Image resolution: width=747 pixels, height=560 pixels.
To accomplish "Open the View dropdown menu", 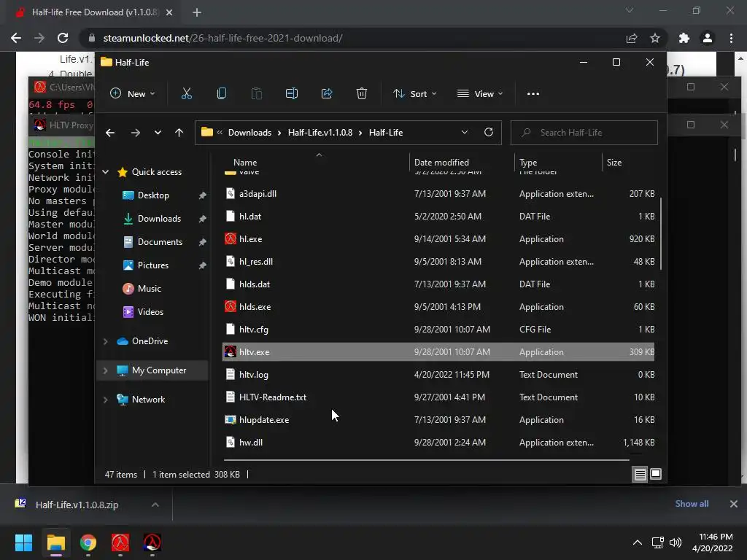I will point(480,94).
